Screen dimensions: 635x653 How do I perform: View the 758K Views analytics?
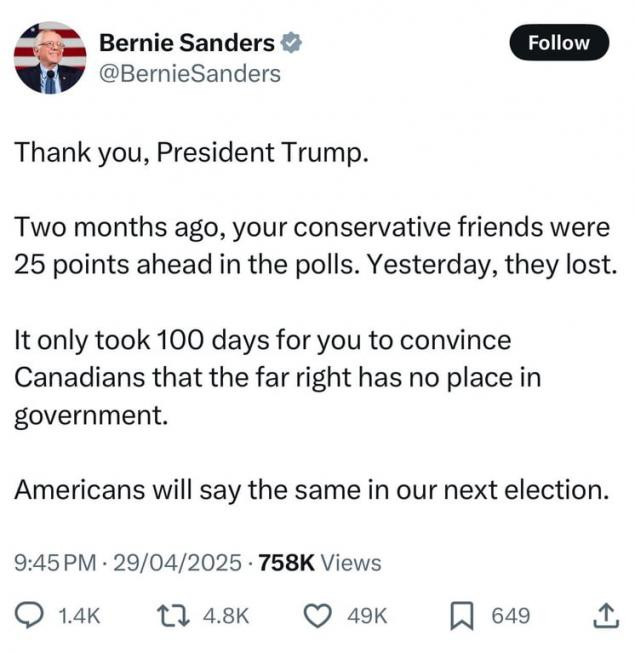point(320,563)
